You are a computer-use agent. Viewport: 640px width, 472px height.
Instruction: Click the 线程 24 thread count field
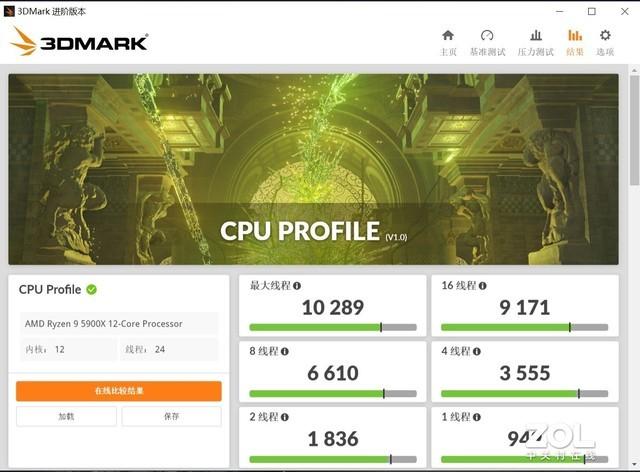pos(169,350)
